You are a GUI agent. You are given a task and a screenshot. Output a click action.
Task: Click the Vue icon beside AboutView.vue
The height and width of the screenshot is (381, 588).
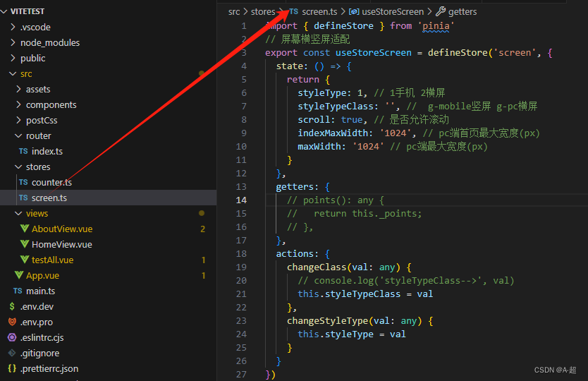[x=25, y=229]
